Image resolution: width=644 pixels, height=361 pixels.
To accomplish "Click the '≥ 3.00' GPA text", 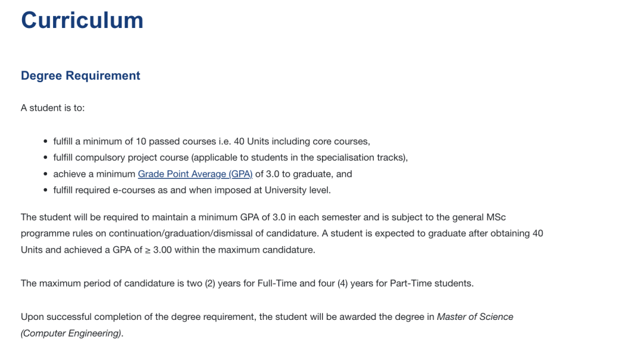I will click(158, 250).
